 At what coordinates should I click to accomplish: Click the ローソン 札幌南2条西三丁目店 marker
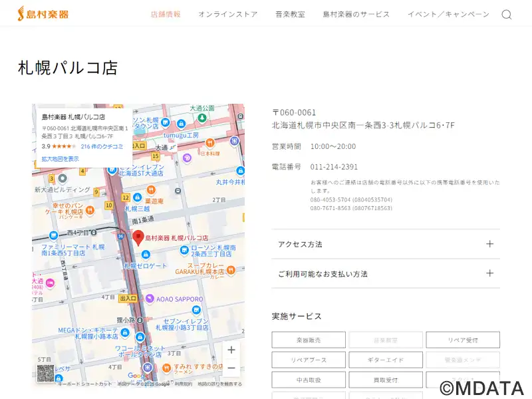point(184,251)
